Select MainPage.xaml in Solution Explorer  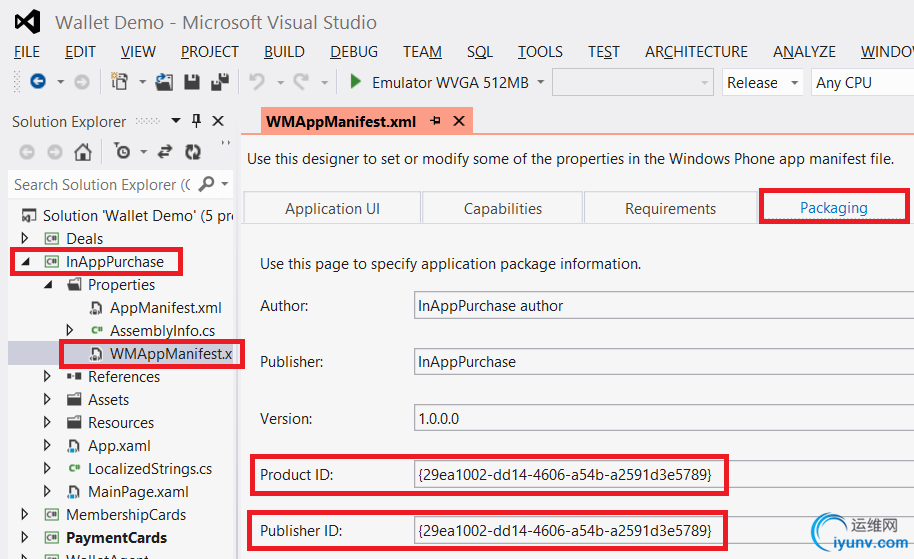pos(138,492)
